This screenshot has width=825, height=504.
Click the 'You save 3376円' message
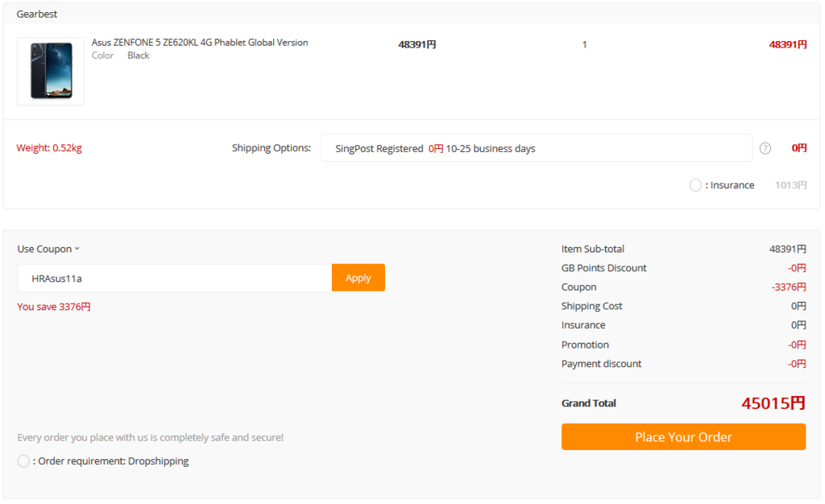click(x=54, y=307)
